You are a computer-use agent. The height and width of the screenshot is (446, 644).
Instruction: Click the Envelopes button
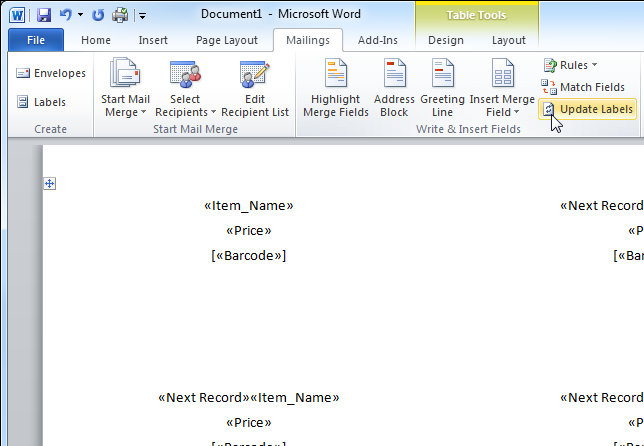51,73
